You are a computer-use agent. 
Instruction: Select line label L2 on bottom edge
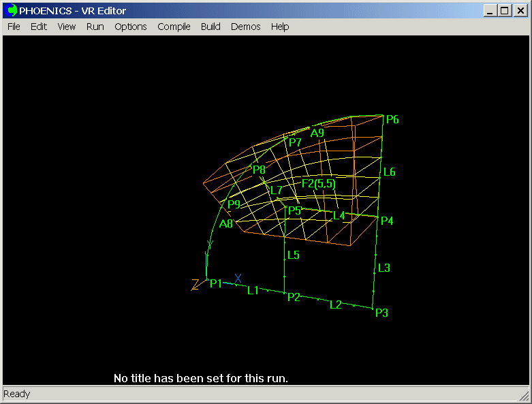335,305
